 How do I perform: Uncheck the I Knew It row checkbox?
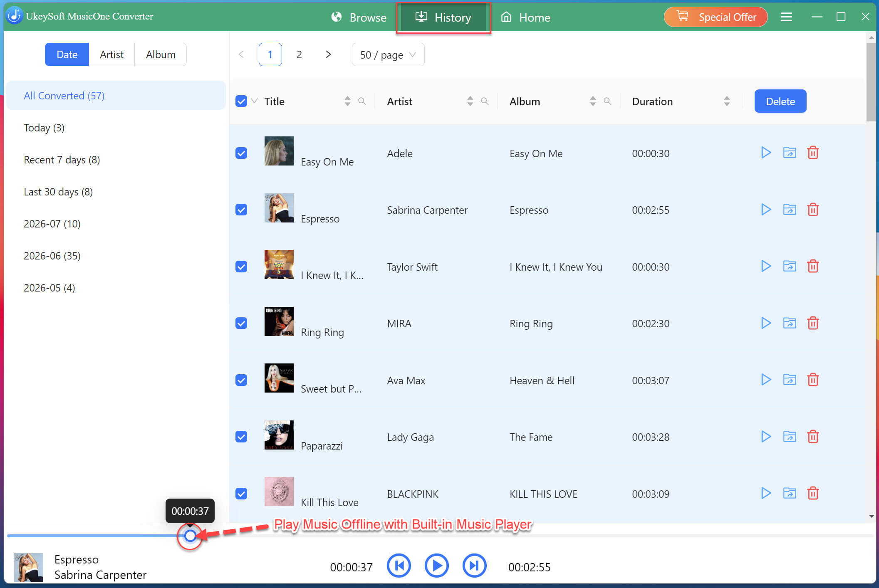241,267
